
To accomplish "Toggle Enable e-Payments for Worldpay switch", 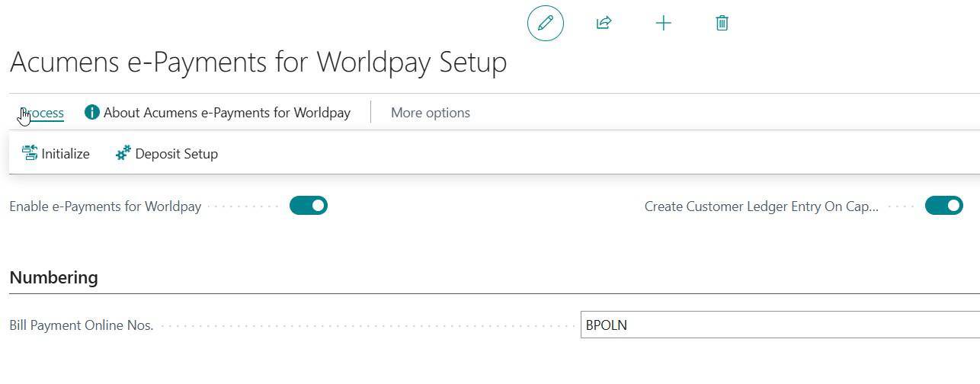I will tap(309, 206).
